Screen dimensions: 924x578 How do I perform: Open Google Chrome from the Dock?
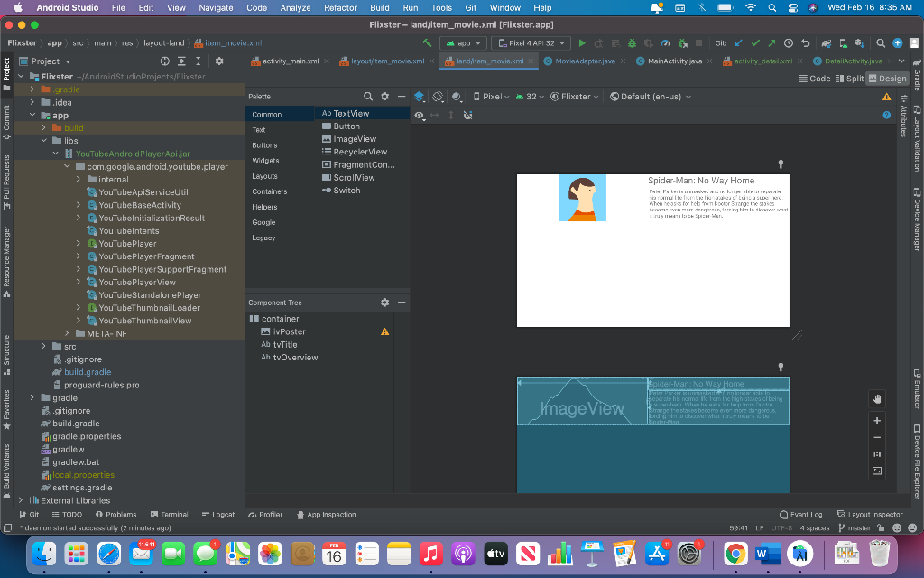[735, 555]
